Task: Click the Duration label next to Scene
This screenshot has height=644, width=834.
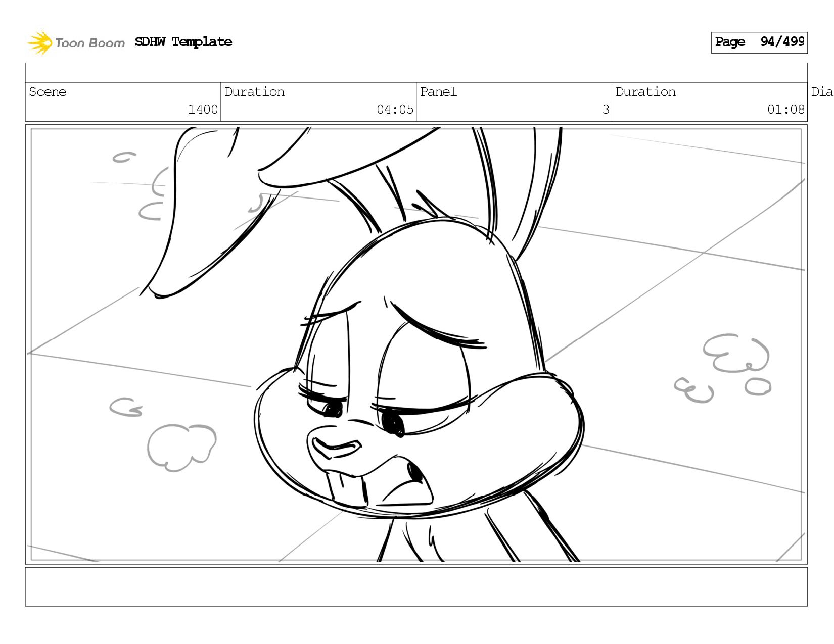Action: coord(254,92)
